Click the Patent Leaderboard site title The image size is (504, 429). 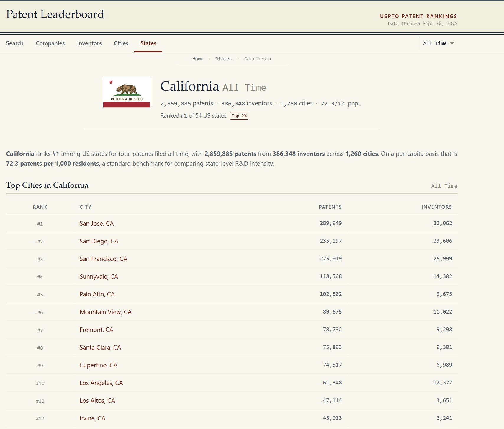point(55,14)
